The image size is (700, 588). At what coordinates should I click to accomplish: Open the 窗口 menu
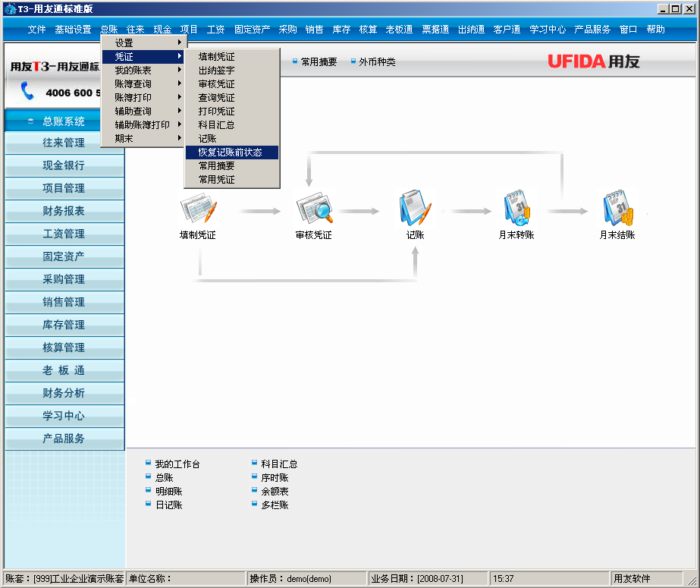point(628,30)
